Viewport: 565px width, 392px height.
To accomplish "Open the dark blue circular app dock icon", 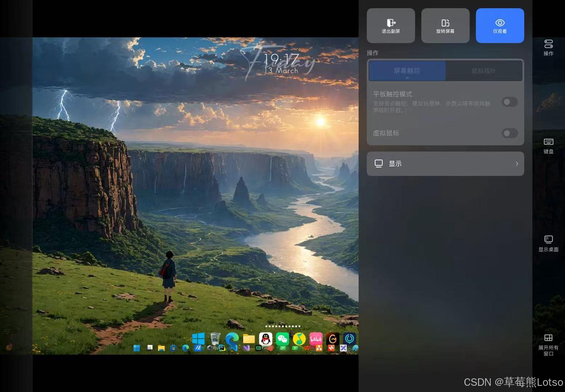I will 350,339.
